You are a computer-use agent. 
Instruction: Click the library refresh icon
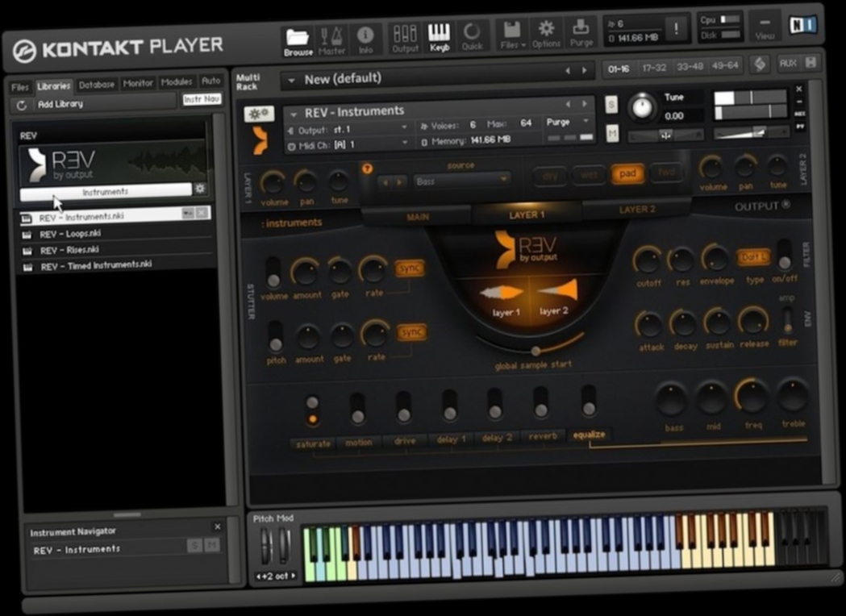click(22, 105)
